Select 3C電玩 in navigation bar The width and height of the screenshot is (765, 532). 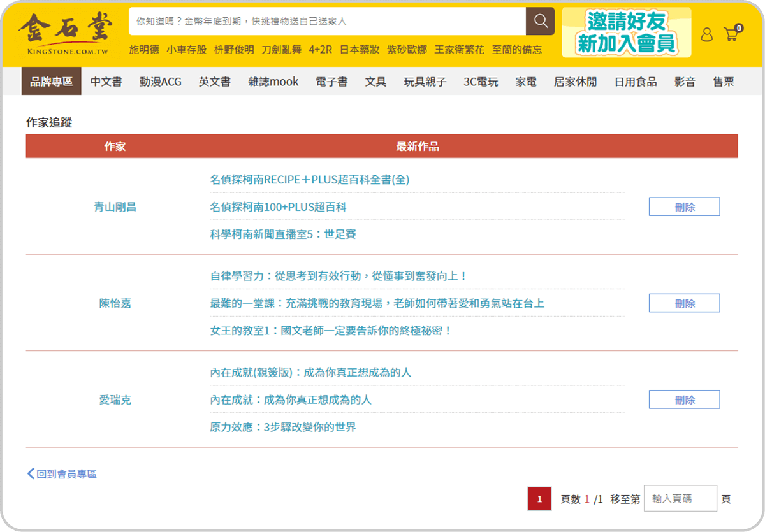pos(481,82)
